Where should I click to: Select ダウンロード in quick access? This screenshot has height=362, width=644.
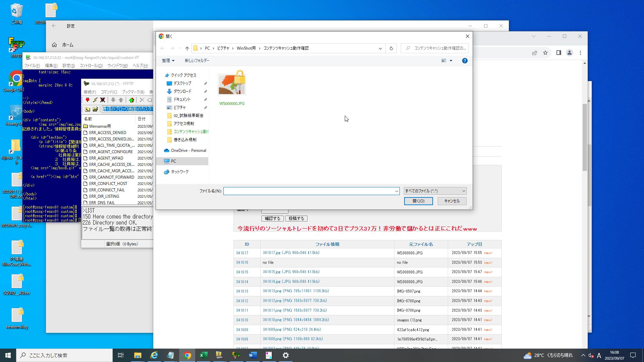coord(182,91)
